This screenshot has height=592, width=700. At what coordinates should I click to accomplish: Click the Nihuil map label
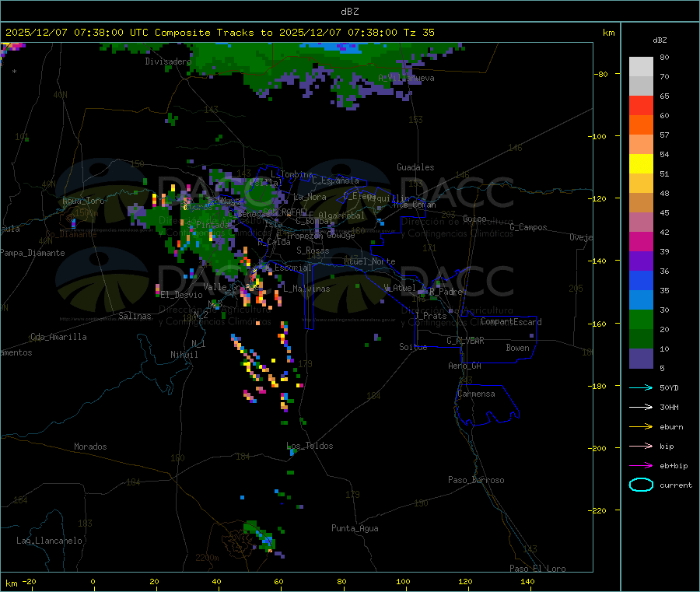[x=184, y=355]
